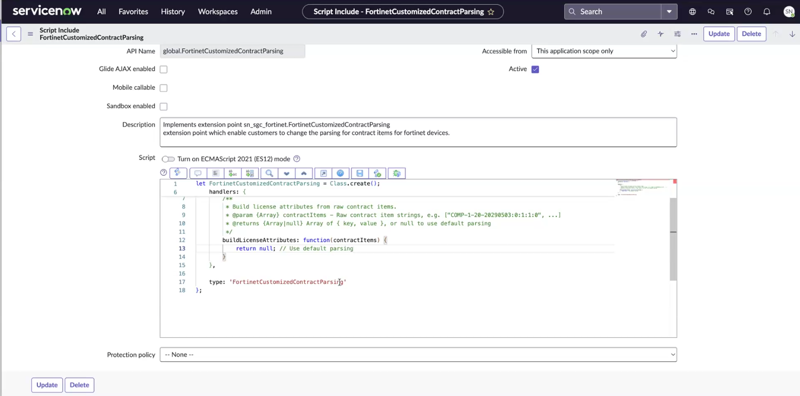
Task: Open more options ellipsis in form header
Action: pos(694,34)
